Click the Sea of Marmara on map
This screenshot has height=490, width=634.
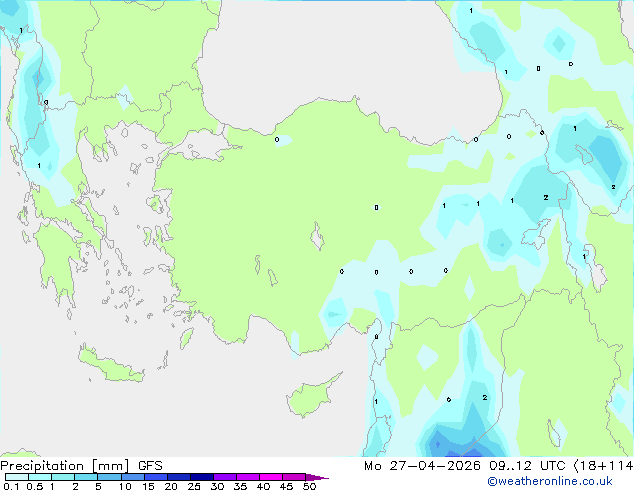(x=202, y=146)
